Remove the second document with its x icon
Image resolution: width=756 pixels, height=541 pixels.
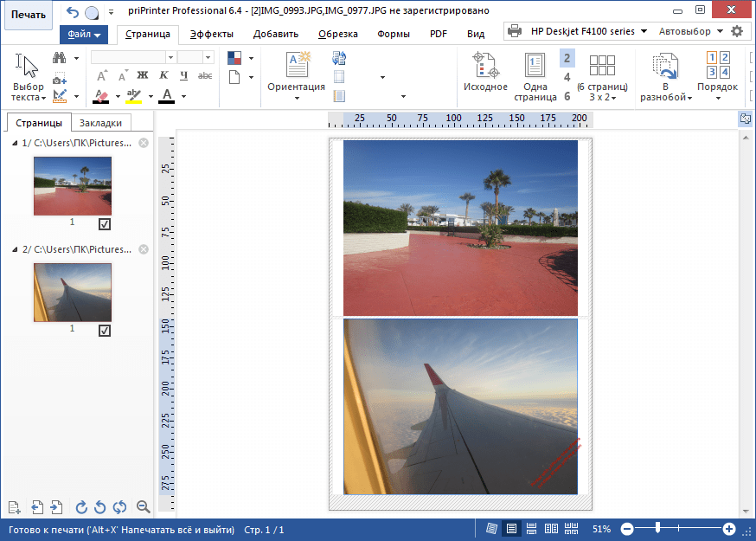144,249
